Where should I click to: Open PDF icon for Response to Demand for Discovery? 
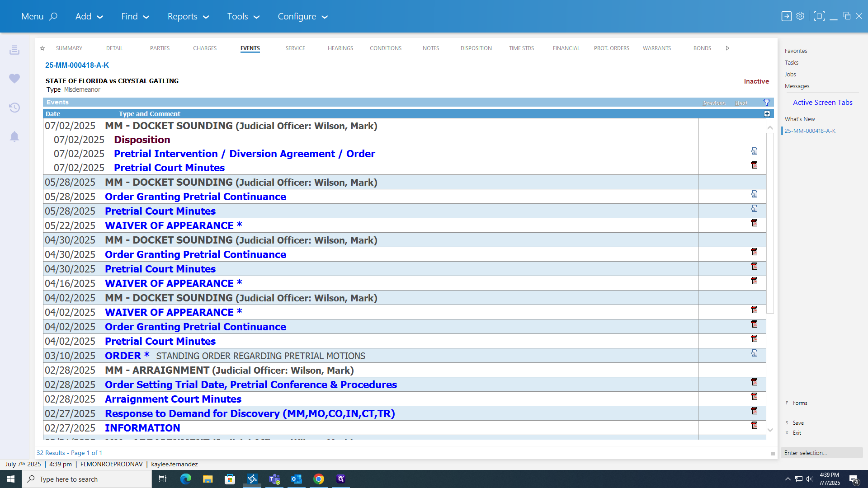(754, 411)
